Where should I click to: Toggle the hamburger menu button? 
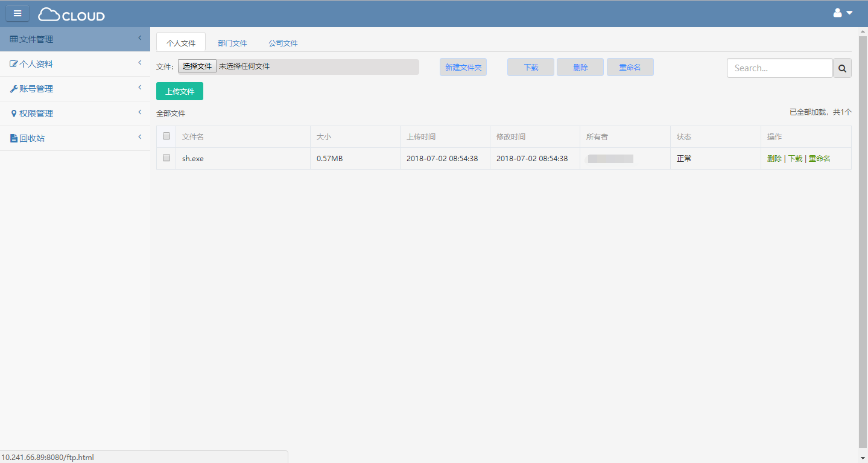17,13
